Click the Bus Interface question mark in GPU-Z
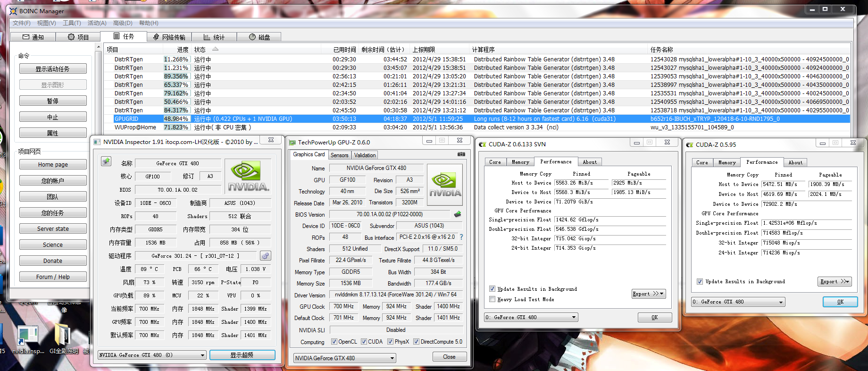 pyautogui.click(x=461, y=237)
